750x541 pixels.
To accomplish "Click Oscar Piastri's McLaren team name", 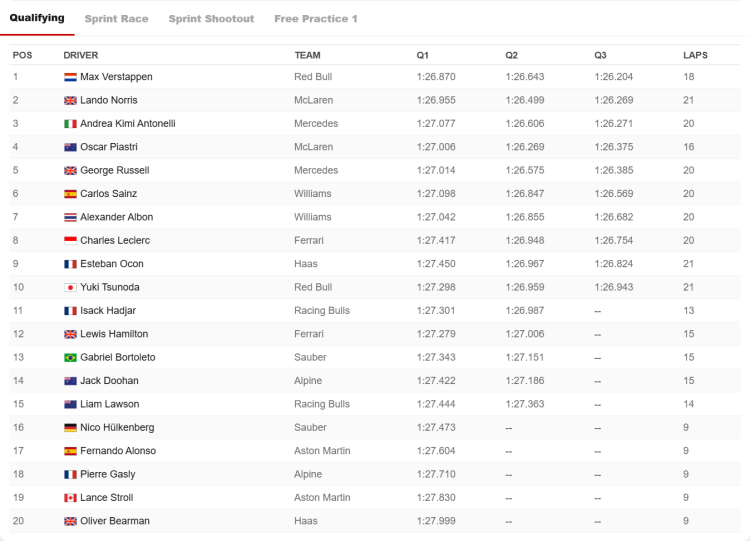I will (313, 147).
